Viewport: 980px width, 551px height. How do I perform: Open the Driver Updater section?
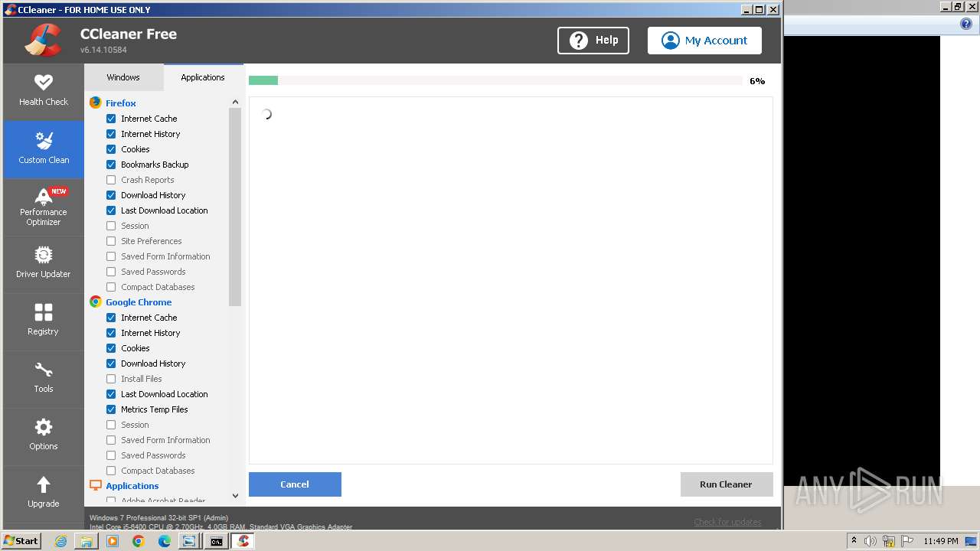click(44, 264)
